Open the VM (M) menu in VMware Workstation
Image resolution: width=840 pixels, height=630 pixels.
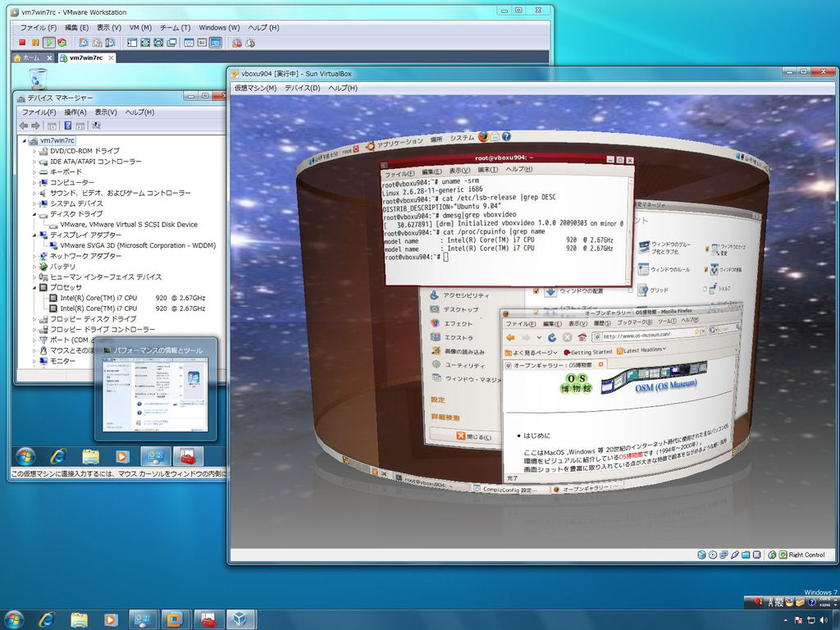tap(140, 28)
